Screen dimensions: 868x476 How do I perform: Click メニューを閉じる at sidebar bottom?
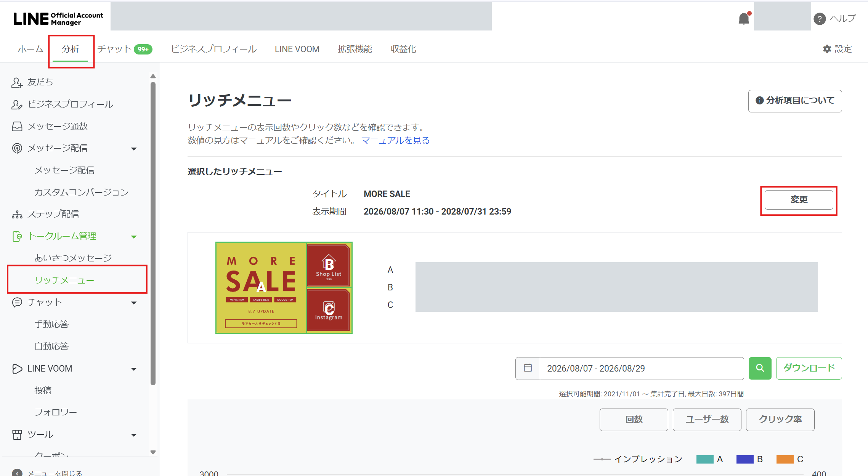tap(55, 473)
